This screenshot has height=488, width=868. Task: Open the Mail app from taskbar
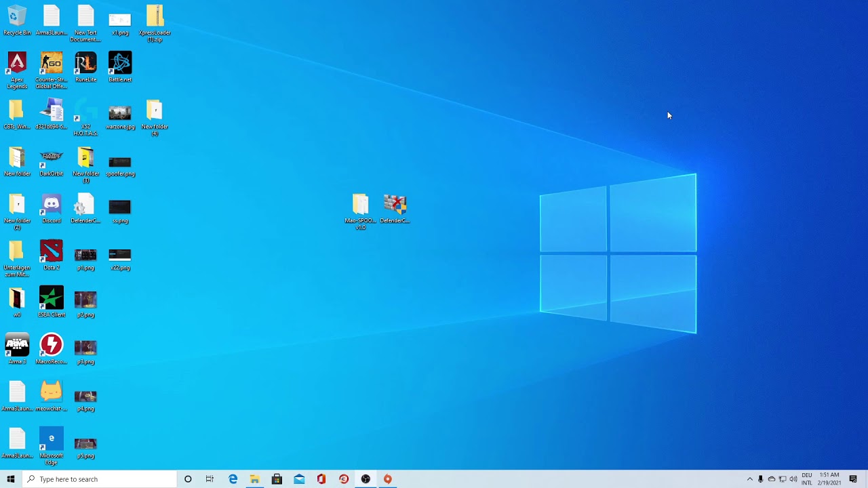pyautogui.click(x=299, y=479)
